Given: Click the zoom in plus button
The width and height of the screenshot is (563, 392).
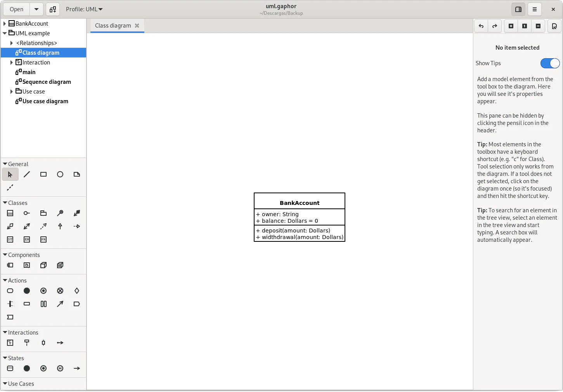Looking at the screenshot, I should coord(511,26).
